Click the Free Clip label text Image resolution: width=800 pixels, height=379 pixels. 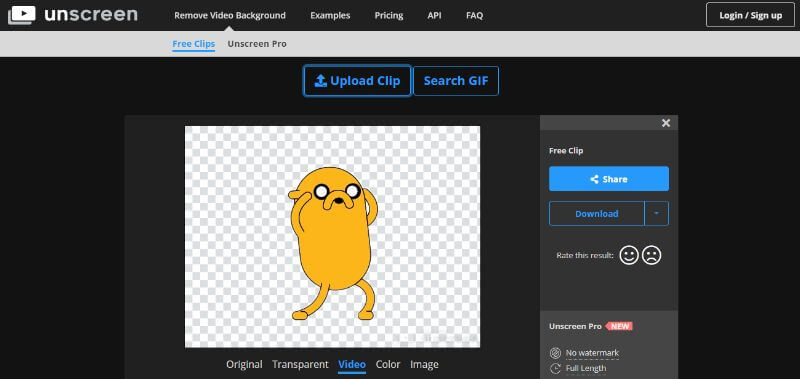point(566,150)
